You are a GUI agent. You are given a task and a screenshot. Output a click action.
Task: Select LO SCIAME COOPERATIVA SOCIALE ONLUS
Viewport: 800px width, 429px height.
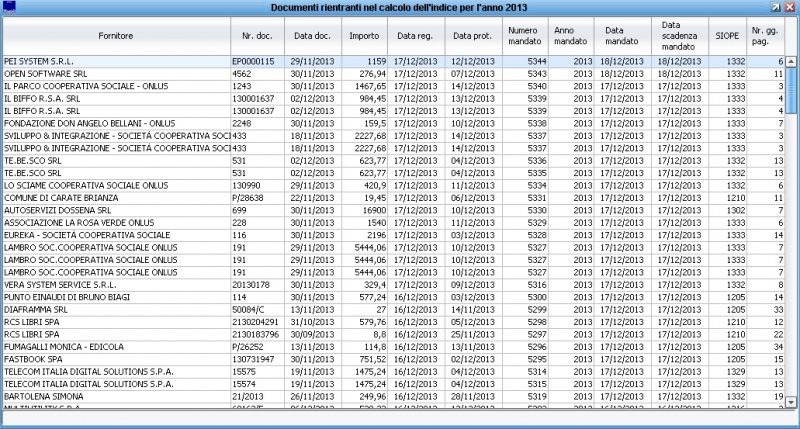[x=393, y=186]
